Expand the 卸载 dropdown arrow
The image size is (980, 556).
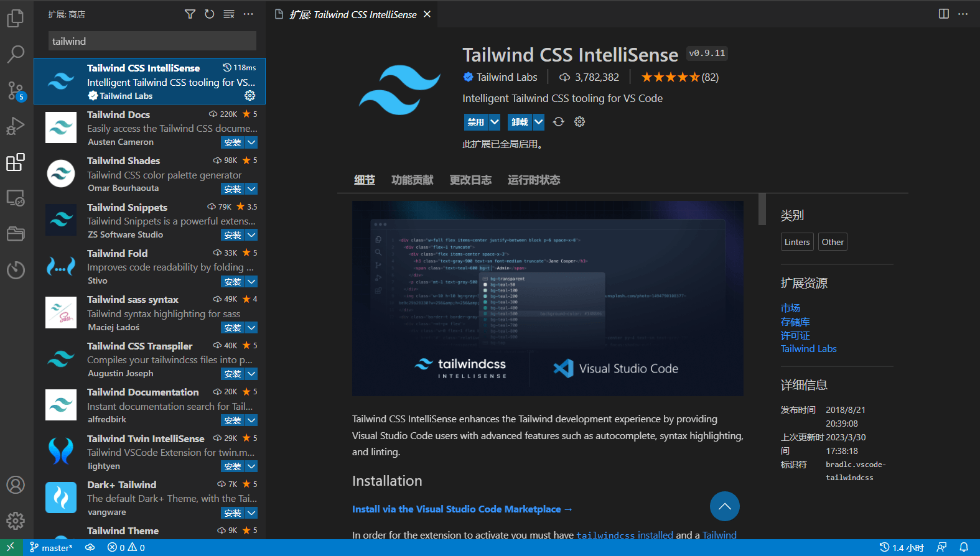539,122
